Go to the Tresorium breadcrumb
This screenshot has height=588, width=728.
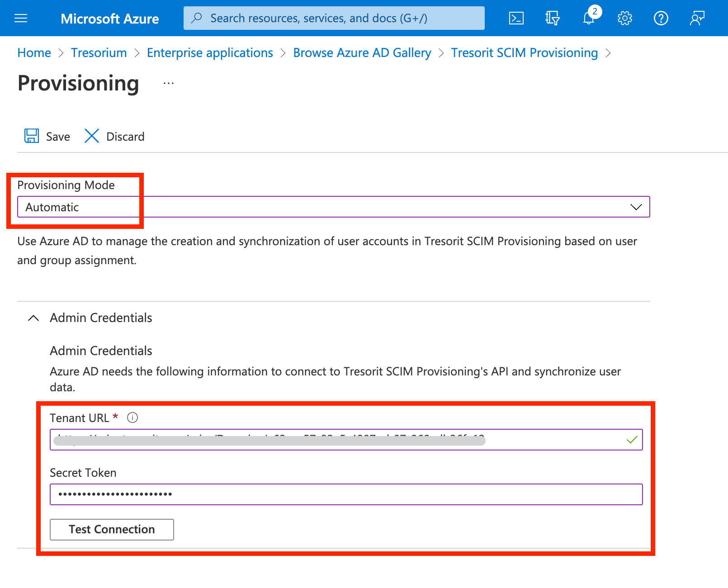99,52
